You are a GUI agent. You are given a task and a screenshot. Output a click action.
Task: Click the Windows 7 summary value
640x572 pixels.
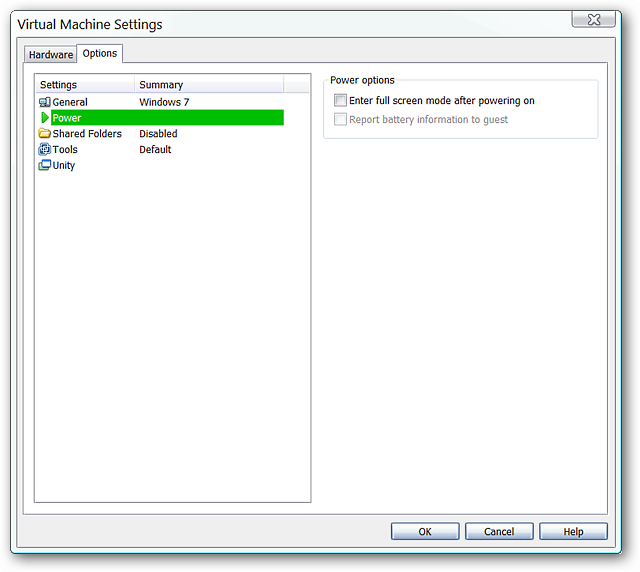(164, 102)
